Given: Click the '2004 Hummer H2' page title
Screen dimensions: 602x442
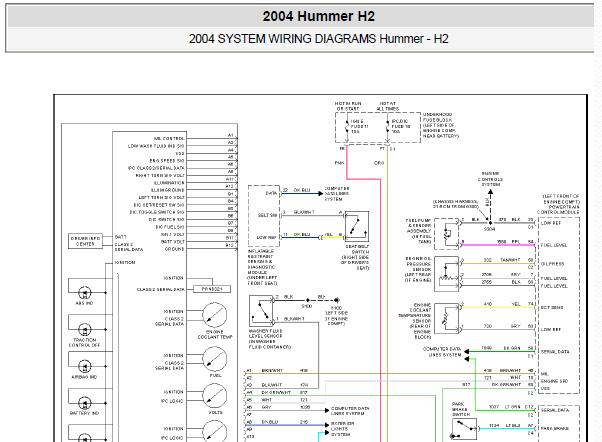Looking at the screenshot, I should (x=318, y=16).
